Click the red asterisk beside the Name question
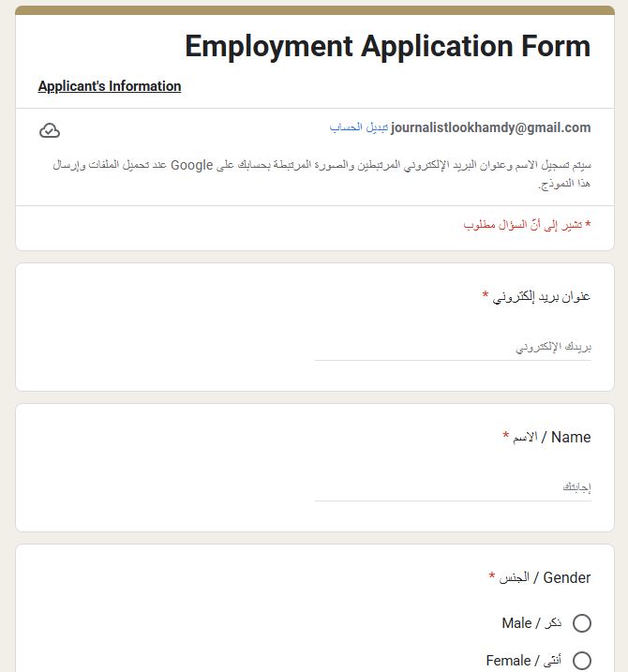 (x=506, y=437)
